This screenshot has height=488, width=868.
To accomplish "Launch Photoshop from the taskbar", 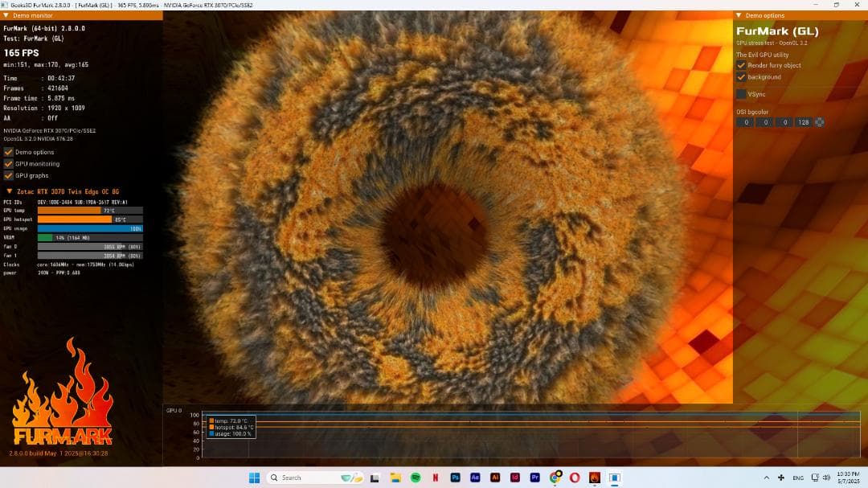I will 457,478.
